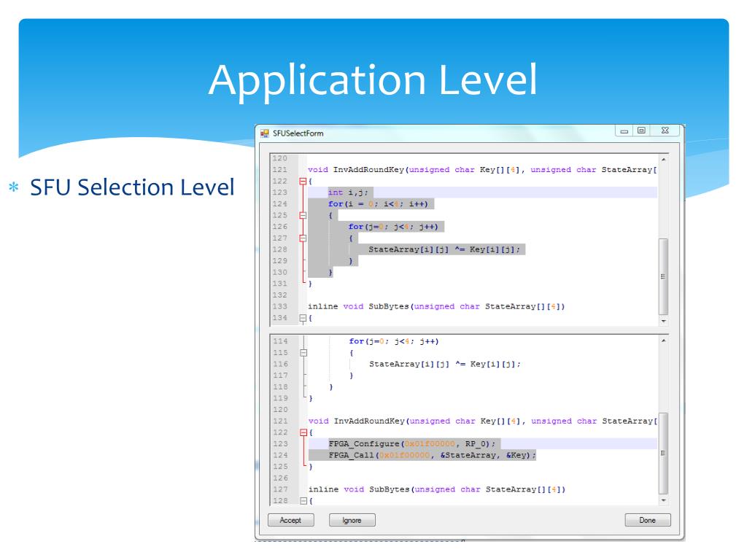The image size is (747, 560).
Task: Collapse fold marker at line 134 in upper pane
Action: (303, 318)
